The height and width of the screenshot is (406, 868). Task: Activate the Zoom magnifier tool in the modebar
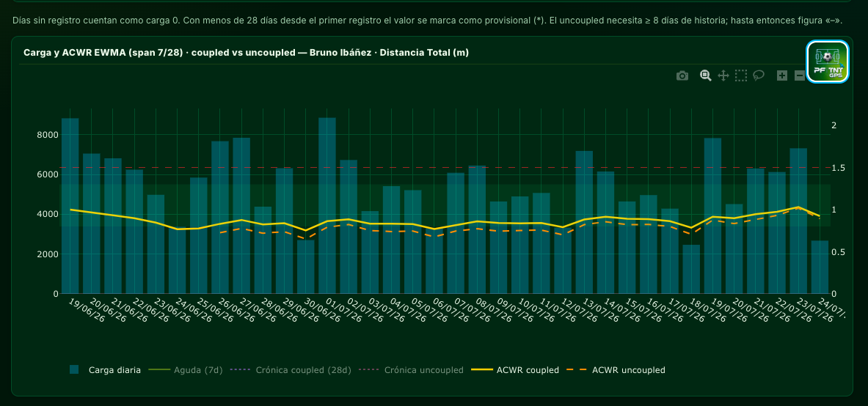click(705, 75)
